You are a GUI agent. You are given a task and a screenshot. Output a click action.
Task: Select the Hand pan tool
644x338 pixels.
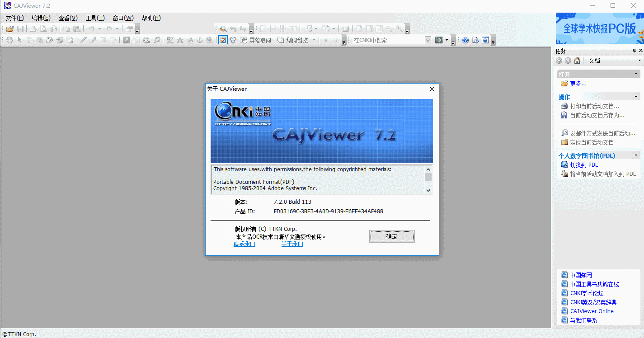coord(10,40)
